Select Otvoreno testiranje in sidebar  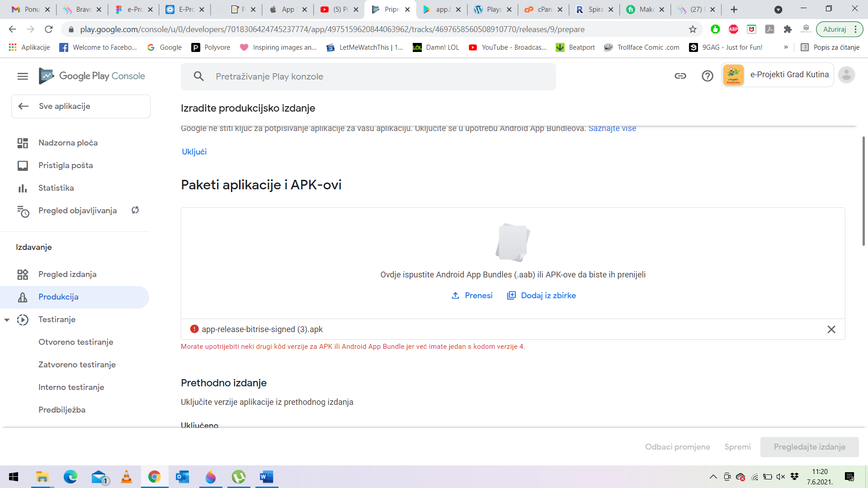tap(75, 342)
